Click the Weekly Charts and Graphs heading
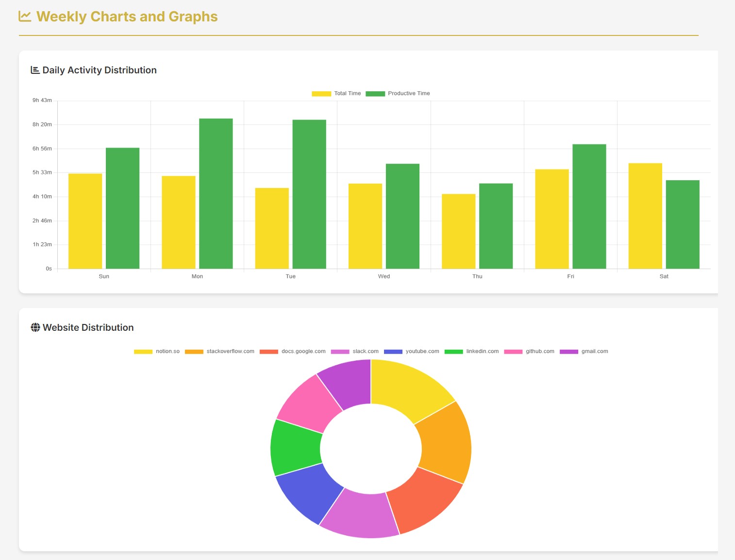 coord(127,17)
